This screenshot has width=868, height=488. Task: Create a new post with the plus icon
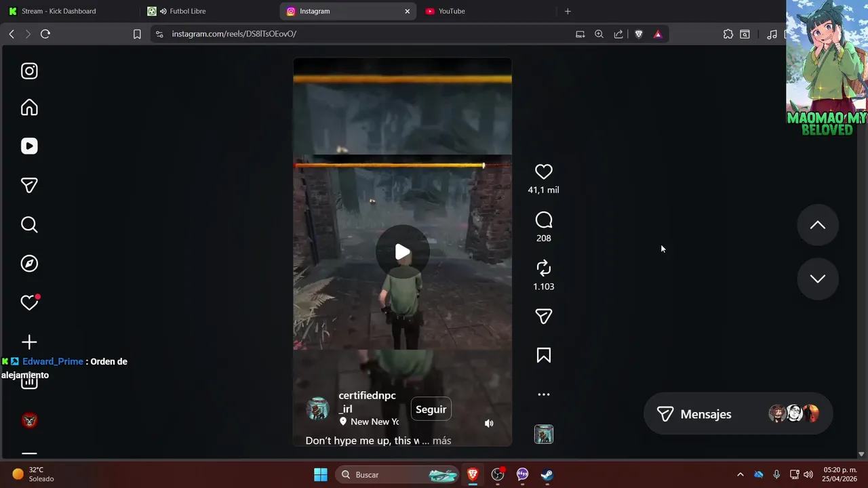tap(29, 342)
